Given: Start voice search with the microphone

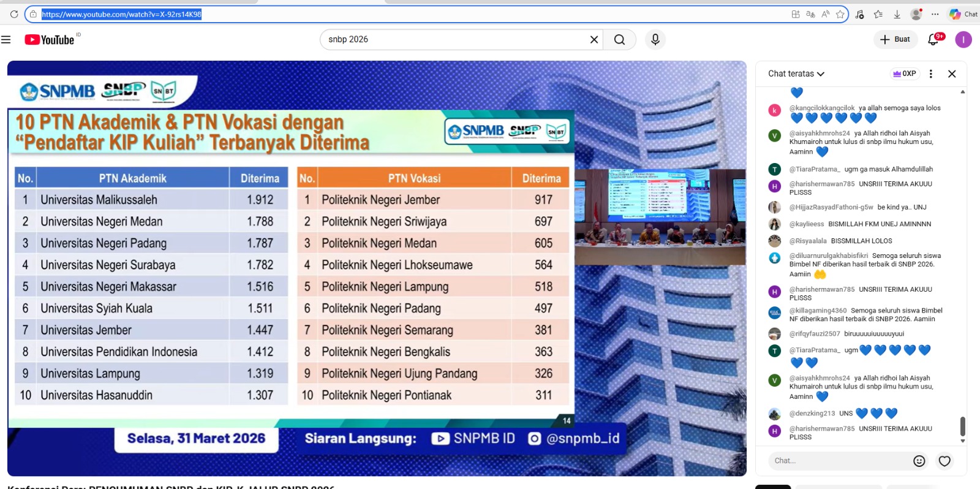Looking at the screenshot, I should point(655,40).
